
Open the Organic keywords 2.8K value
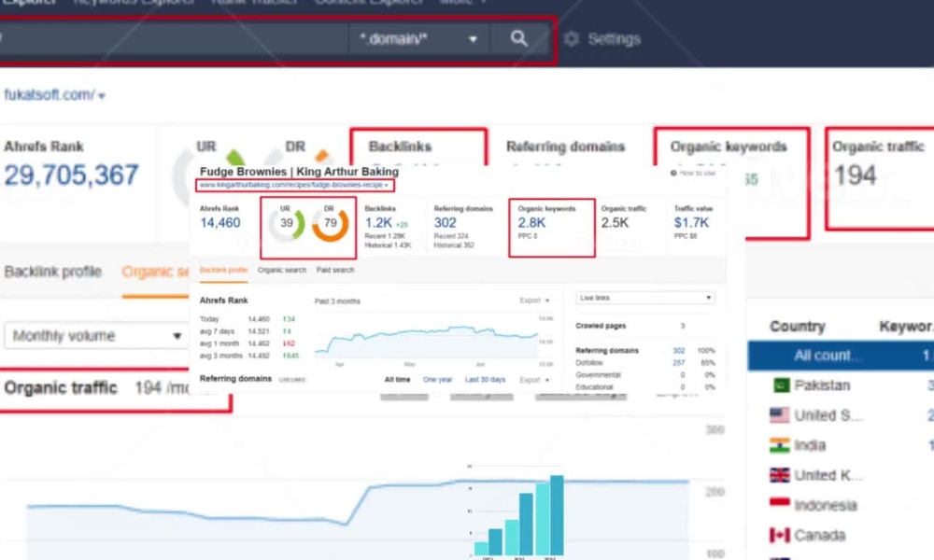pyautogui.click(x=531, y=222)
